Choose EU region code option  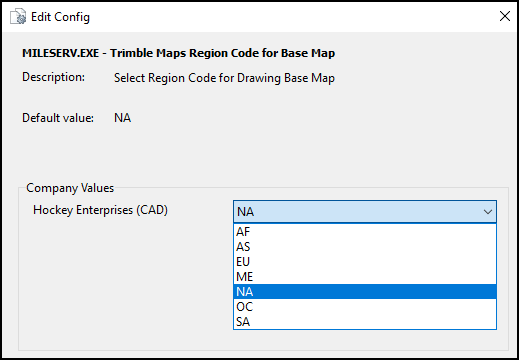(365, 262)
